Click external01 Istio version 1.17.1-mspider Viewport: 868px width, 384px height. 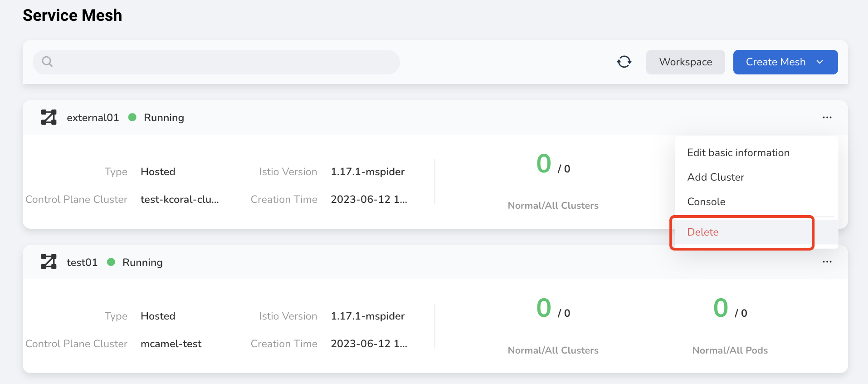coord(367,172)
